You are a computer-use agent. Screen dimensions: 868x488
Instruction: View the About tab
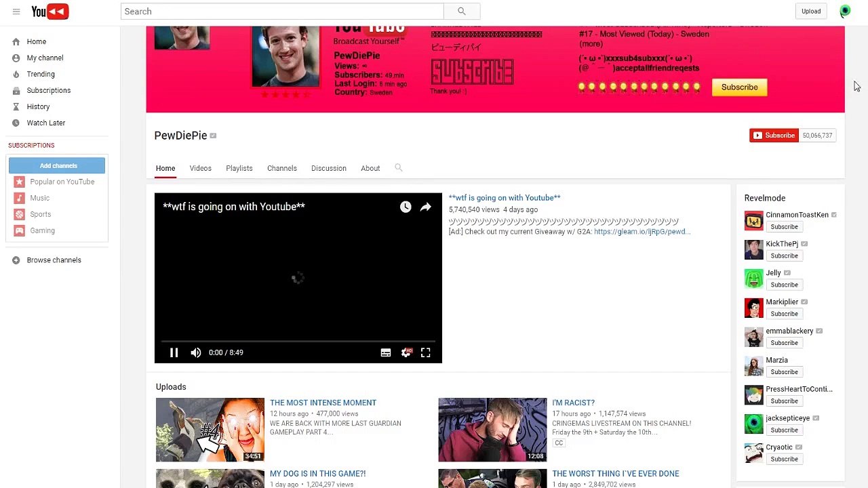point(370,168)
